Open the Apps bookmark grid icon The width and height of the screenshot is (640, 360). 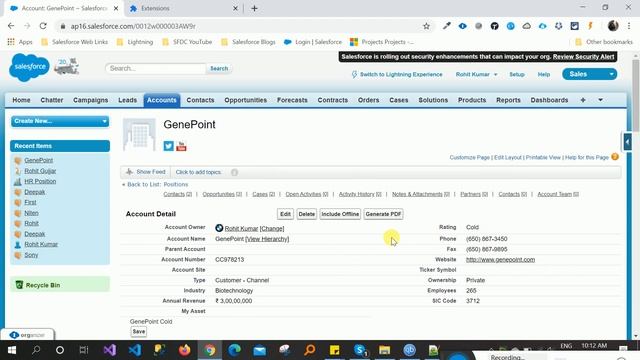point(11,42)
